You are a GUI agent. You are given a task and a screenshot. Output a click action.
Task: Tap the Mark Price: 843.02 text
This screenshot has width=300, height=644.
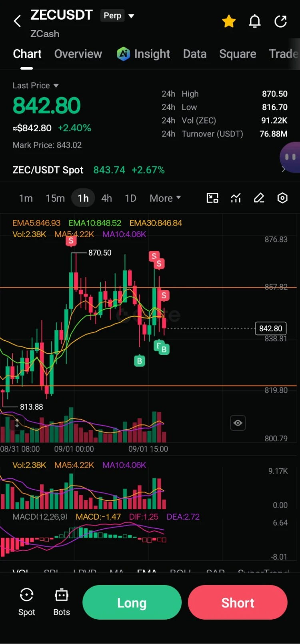click(47, 145)
